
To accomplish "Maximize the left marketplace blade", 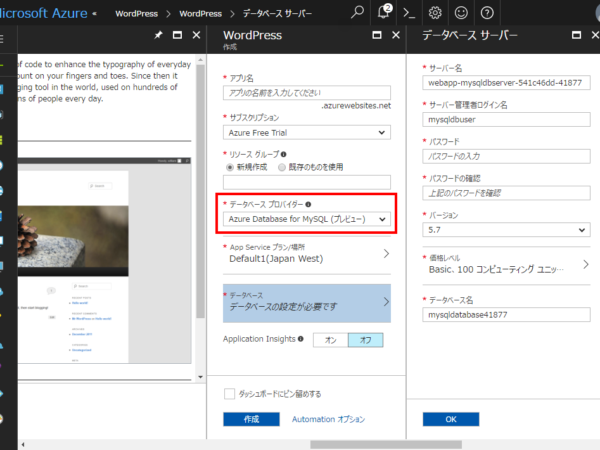I will (177, 35).
